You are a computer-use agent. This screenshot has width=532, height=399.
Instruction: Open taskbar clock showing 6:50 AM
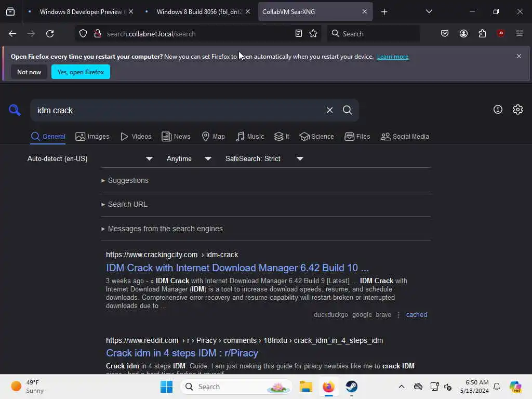click(474, 387)
